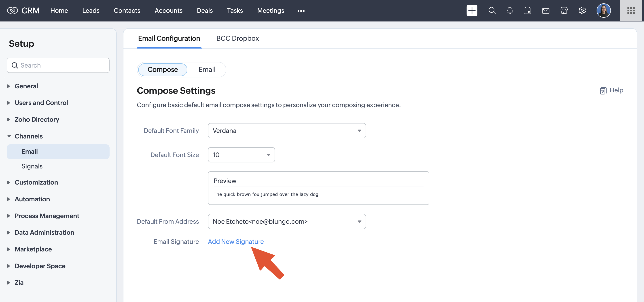Open the calendar icon in header

527,11
